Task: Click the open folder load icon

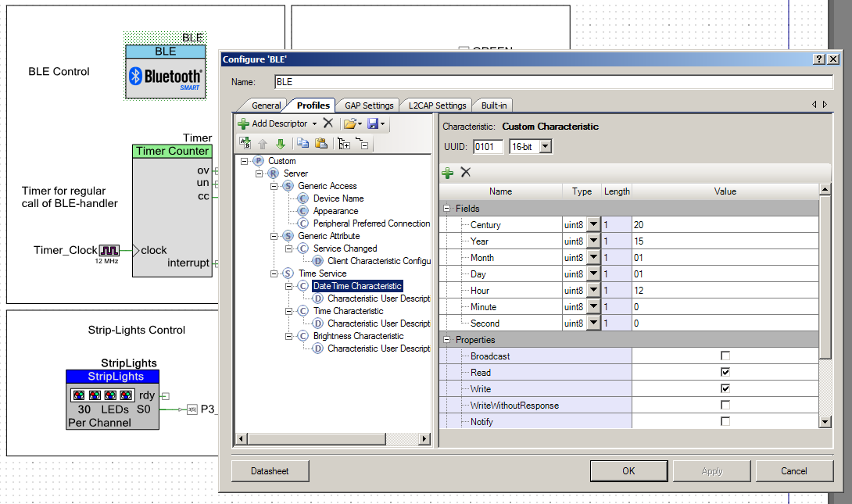Action: pos(350,123)
